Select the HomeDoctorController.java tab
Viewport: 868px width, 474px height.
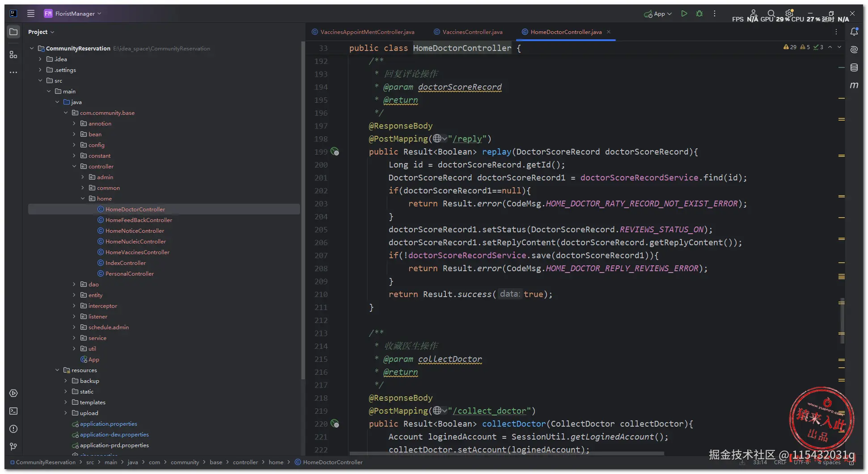click(x=566, y=32)
